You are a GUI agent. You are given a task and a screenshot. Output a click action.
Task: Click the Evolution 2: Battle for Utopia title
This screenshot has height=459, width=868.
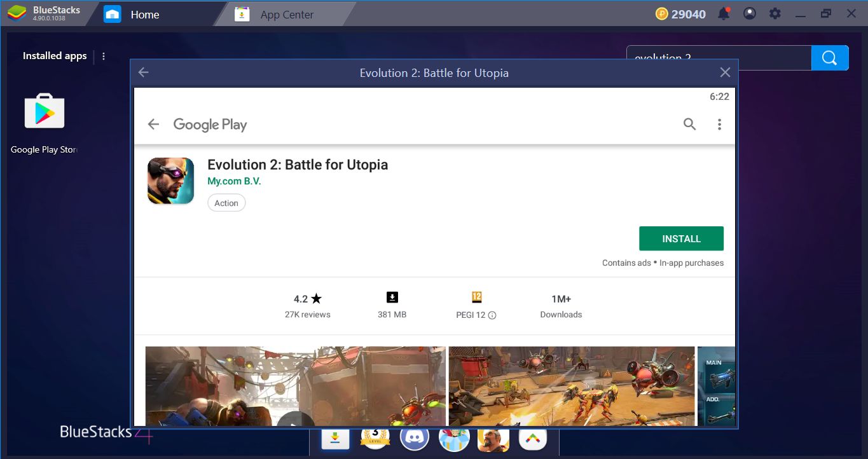pos(298,165)
